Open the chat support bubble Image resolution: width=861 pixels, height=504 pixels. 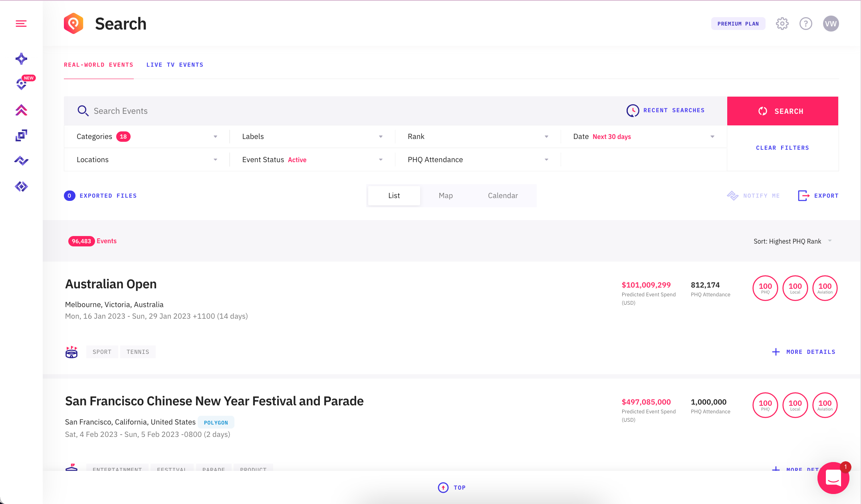click(x=833, y=478)
